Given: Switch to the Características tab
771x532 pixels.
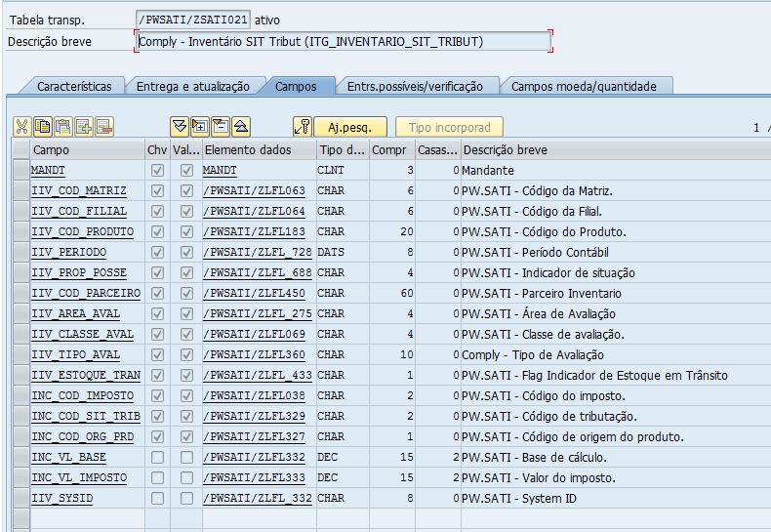Looking at the screenshot, I should point(74,86).
